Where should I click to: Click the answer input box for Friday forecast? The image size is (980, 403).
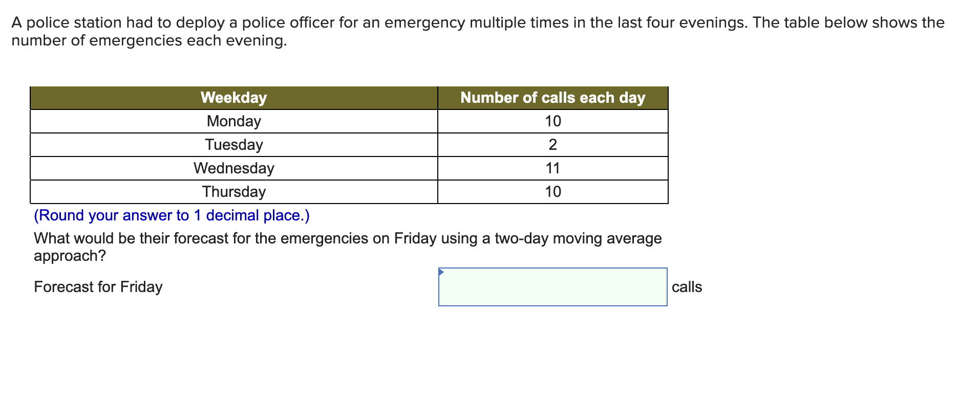553,286
